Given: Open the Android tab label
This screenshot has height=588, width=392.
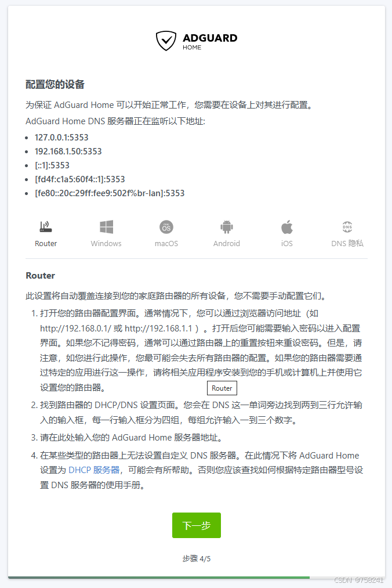Looking at the screenshot, I should [x=227, y=243].
